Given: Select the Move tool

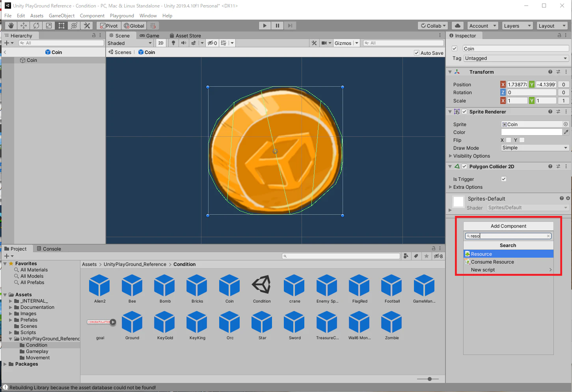Looking at the screenshot, I should 24,26.
